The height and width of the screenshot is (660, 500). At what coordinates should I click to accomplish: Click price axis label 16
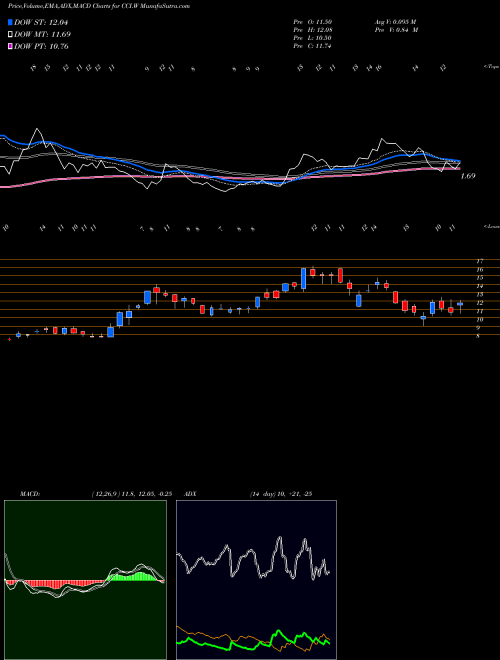[480, 270]
